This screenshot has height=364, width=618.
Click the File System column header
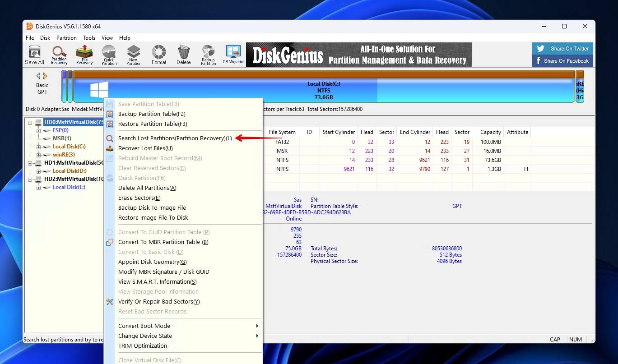coord(282,132)
